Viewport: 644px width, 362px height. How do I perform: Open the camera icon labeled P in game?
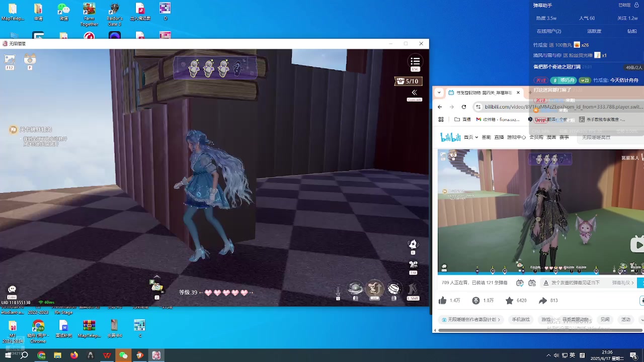pos(30,59)
